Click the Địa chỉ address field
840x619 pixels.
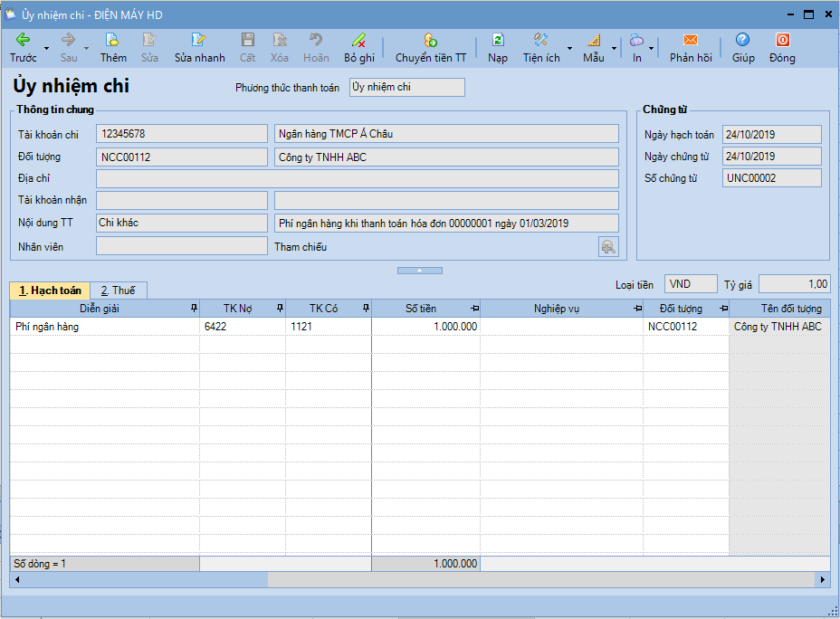[x=358, y=178]
